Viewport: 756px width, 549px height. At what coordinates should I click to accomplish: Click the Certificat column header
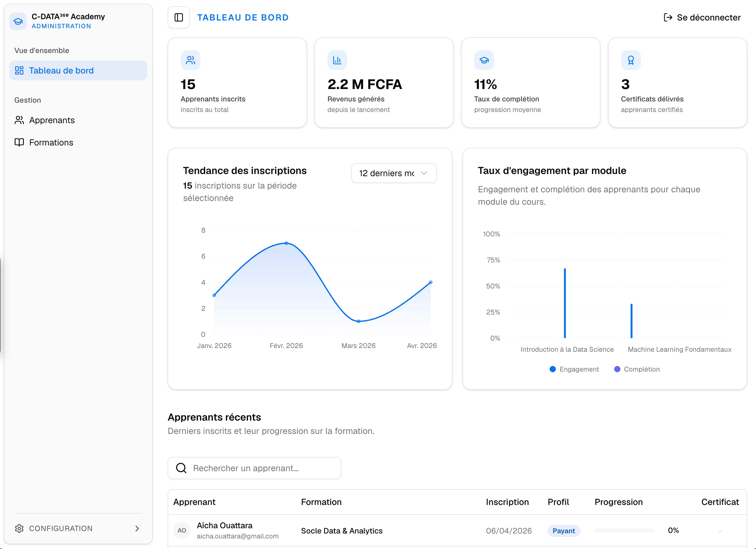pos(720,502)
